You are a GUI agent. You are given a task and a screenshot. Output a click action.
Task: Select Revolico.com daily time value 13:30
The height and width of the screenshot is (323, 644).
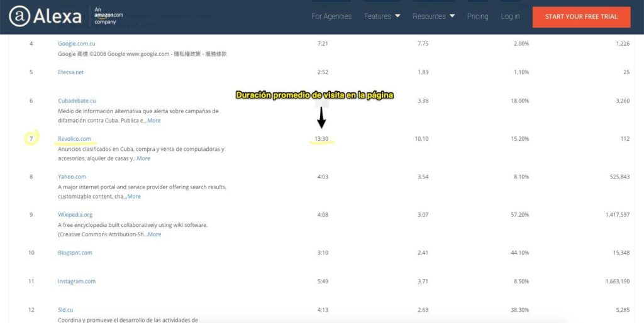coord(321,139)
